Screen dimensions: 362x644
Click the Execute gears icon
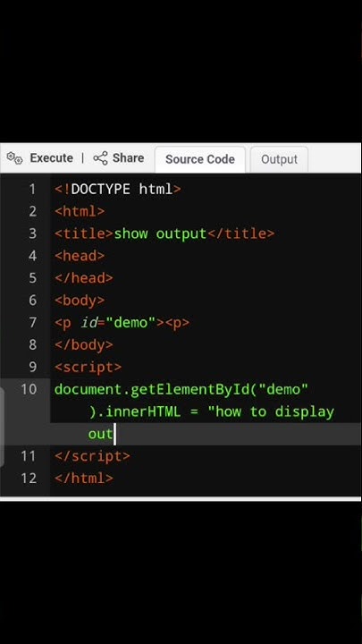point(15,158)
